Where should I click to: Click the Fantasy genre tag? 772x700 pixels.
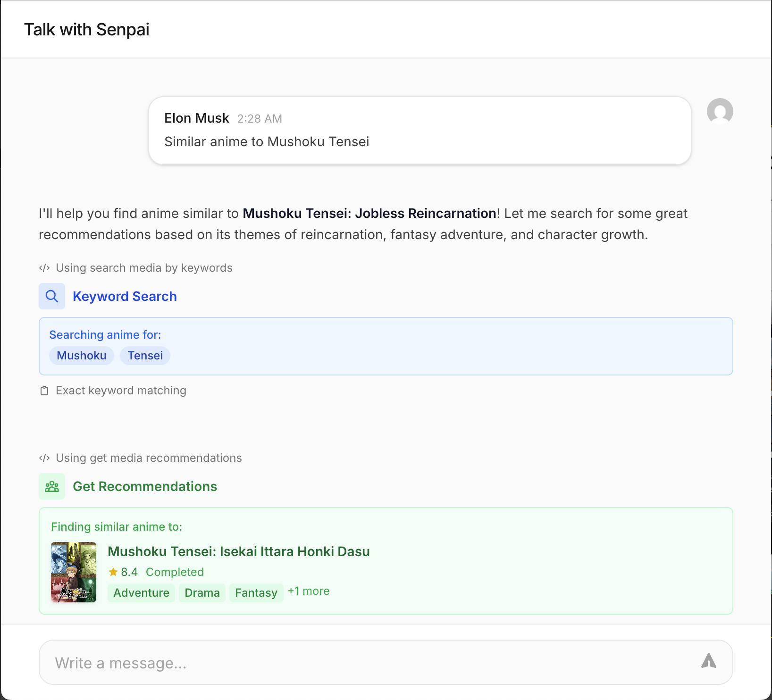[x=256, y=592]
